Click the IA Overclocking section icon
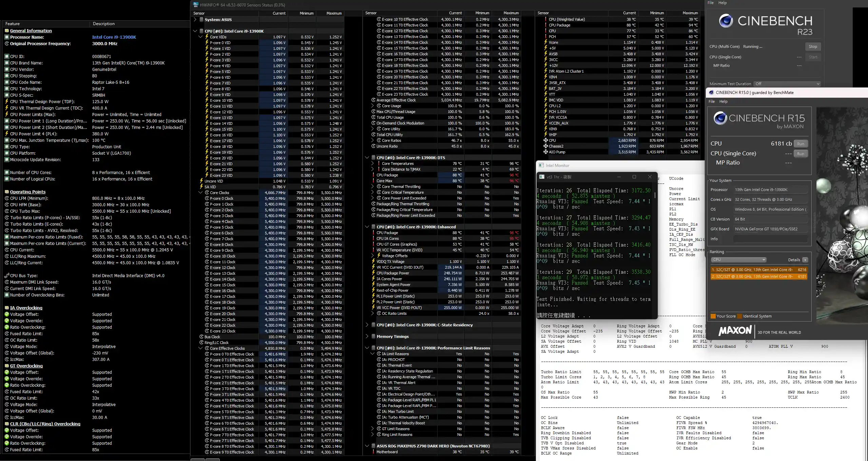Viewport: 868px width, 461px height. coord(6,308)
